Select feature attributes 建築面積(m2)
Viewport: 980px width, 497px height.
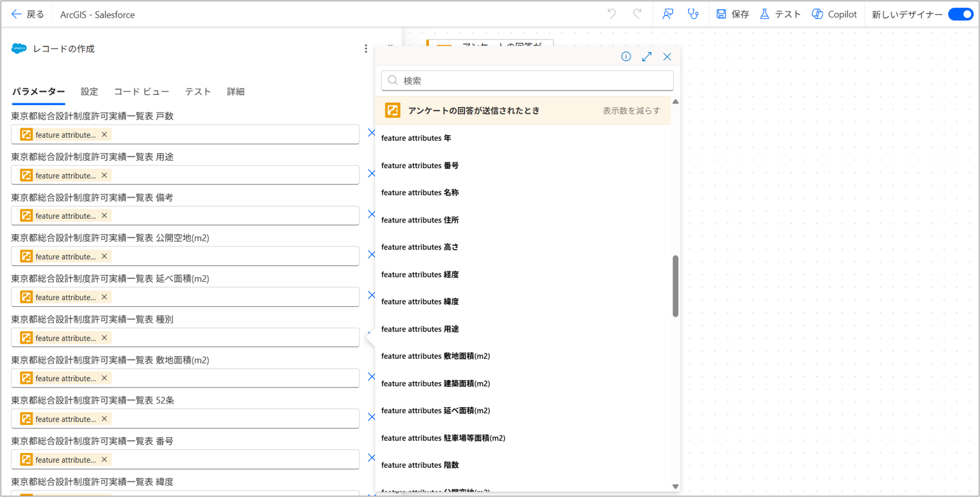click(x=436, y=383)
